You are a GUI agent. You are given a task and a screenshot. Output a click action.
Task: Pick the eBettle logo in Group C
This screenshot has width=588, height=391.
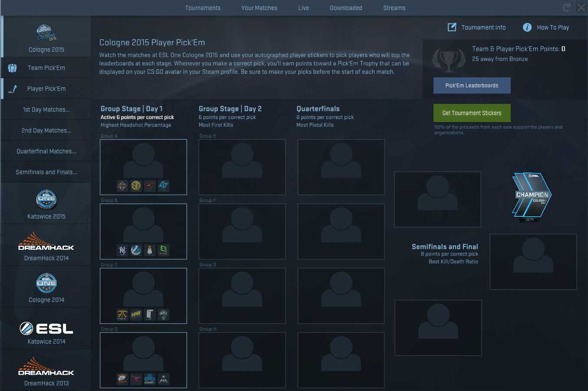click(x=164, y=315)
